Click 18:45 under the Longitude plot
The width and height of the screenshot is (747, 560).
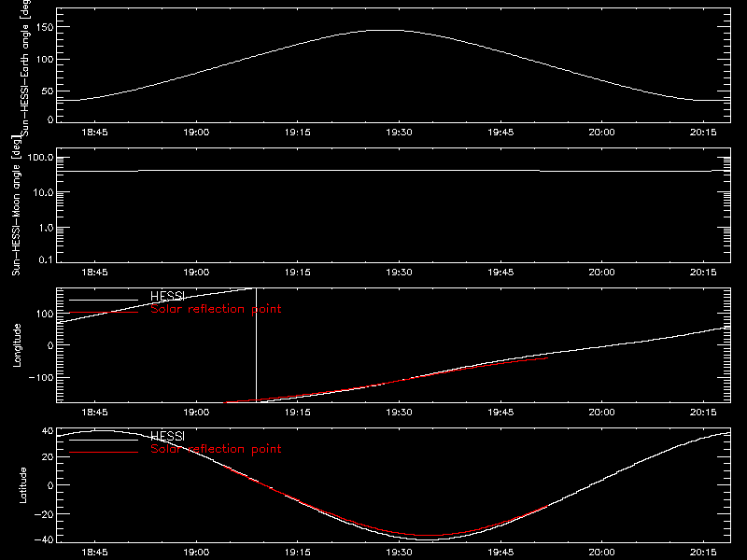tap(95, 413)
